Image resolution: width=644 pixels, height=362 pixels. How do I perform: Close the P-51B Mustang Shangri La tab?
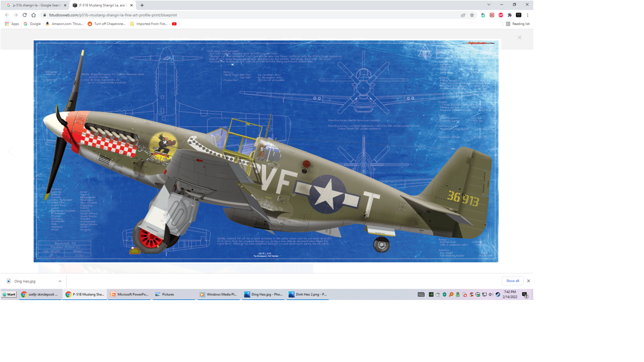pyautogui.click(x=131, y=6)
